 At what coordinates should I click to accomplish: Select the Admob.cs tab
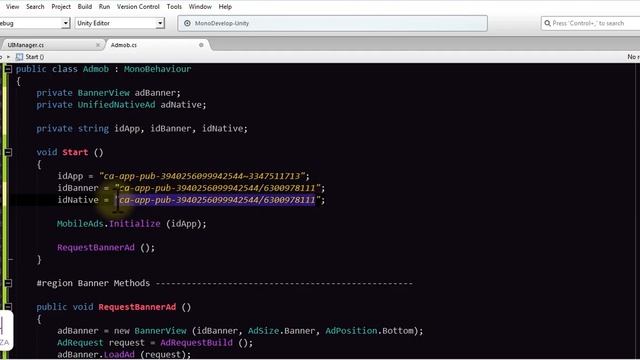tap(124, 45)
